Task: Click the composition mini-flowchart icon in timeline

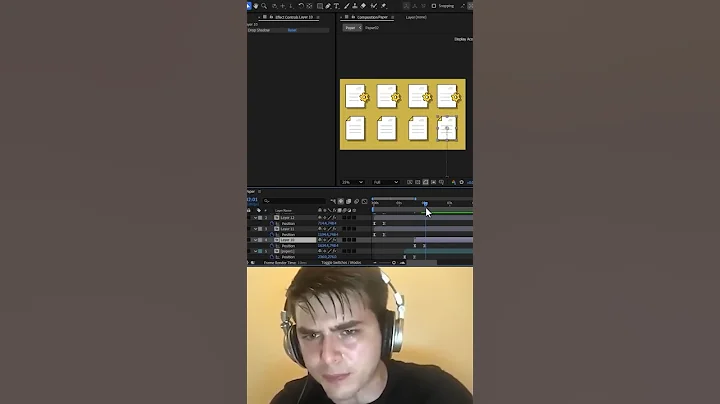Action: [x=333, y=201]
